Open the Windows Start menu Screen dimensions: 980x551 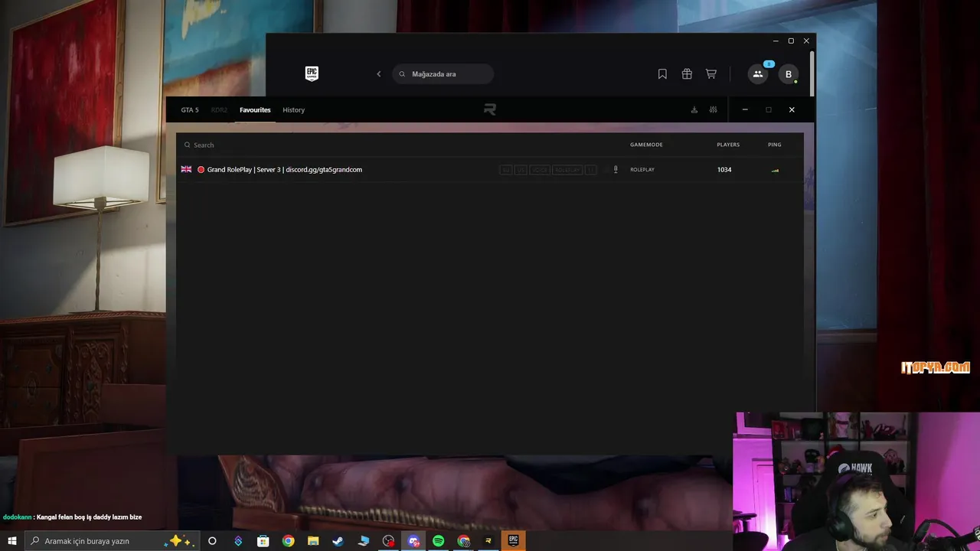click(x=12, y=541)
